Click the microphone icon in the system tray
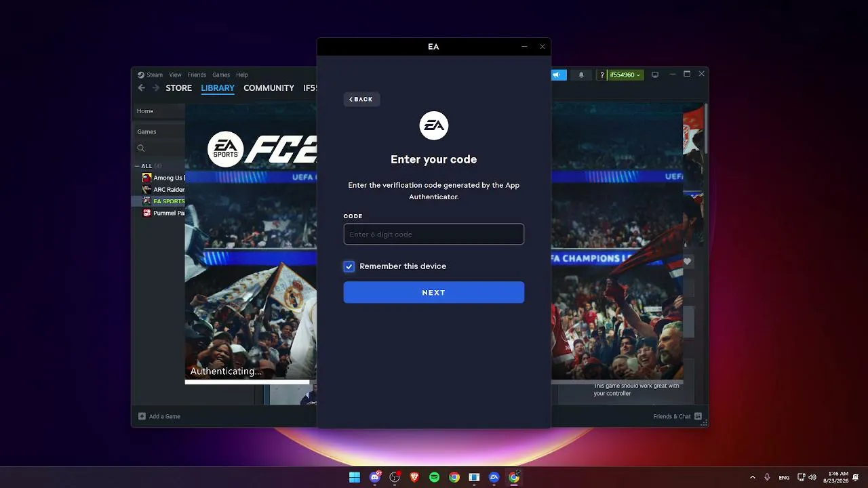This screenshot has height=488, width=868. tap(767, 477)
